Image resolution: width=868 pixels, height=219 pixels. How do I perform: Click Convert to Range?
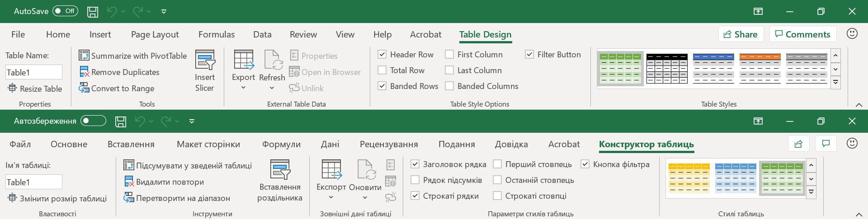point(117,89)
